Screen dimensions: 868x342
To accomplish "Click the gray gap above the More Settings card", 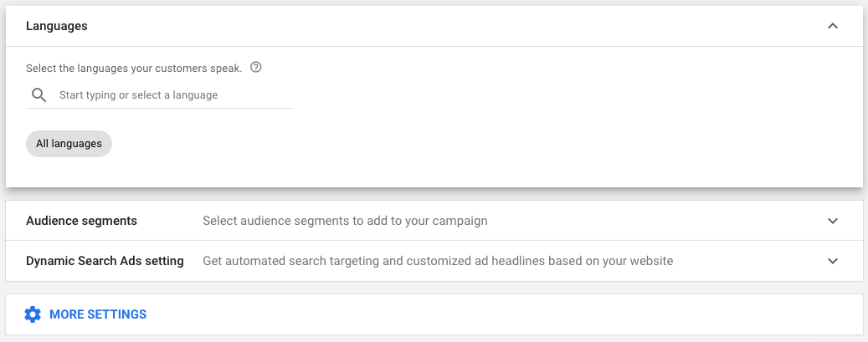I will (x=434, y=288).
